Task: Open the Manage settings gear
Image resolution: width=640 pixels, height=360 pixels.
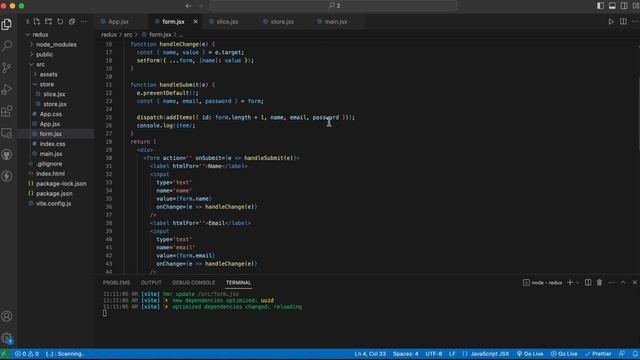Action: click(7, 338)
